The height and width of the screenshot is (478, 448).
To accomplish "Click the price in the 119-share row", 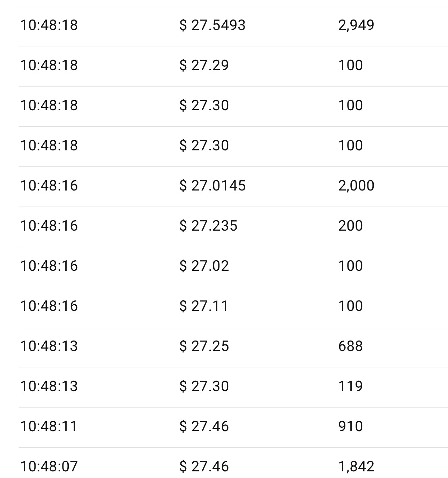I will (x=204, y=386).
